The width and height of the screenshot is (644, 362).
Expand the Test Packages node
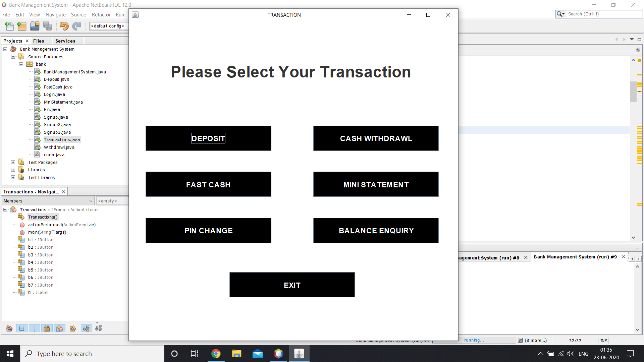[13, 162]
